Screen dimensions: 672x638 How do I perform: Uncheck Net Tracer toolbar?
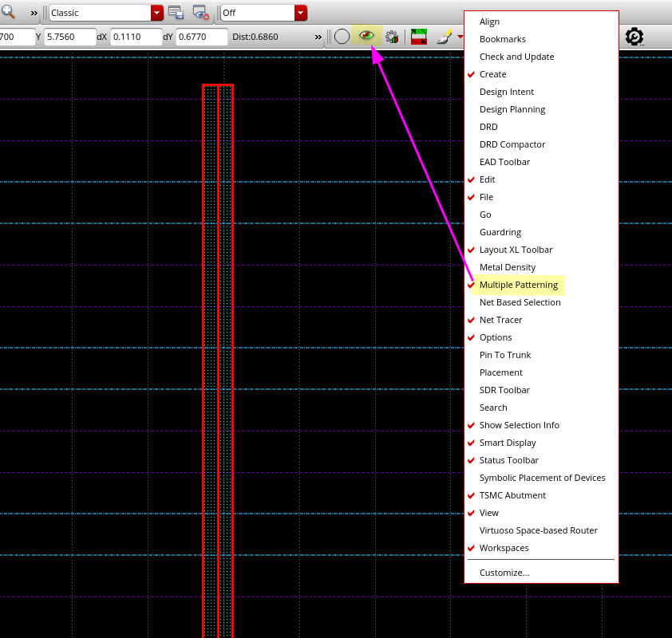(500, 320)
